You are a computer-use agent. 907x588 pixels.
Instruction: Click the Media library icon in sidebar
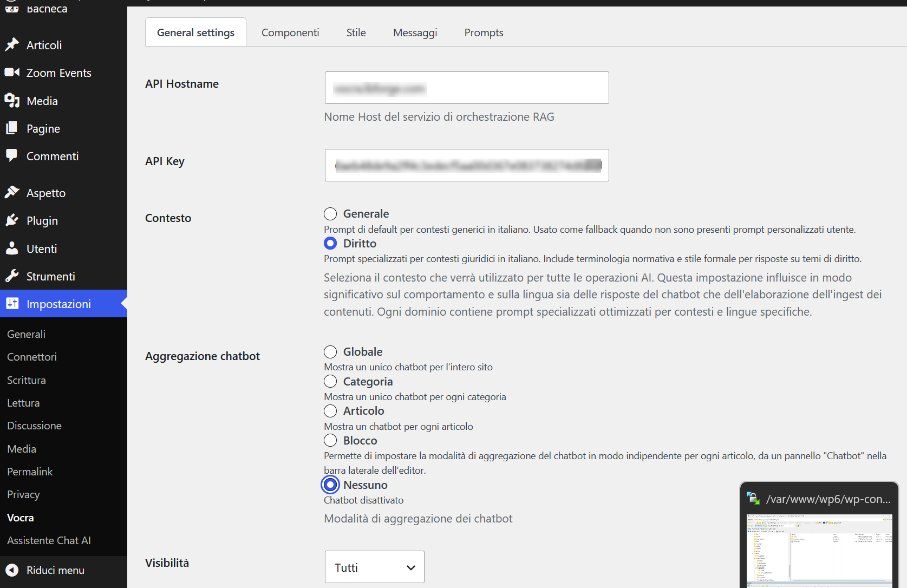[12, 101]
